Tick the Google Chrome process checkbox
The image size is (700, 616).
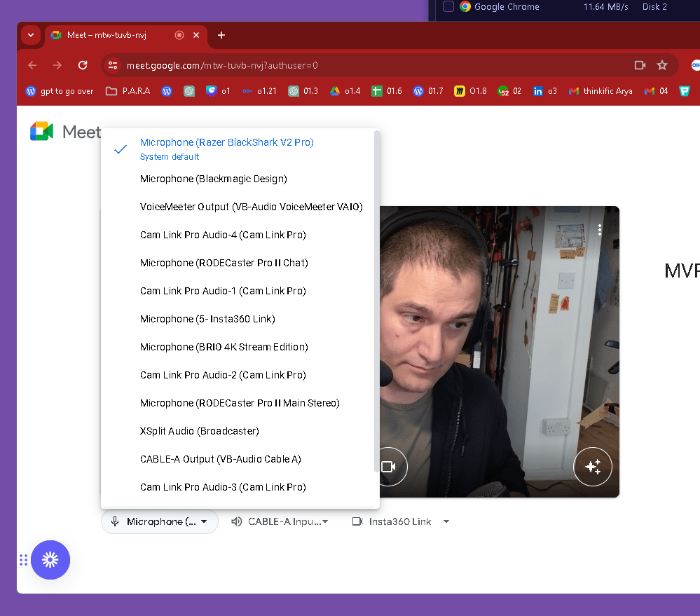(448, 7)
